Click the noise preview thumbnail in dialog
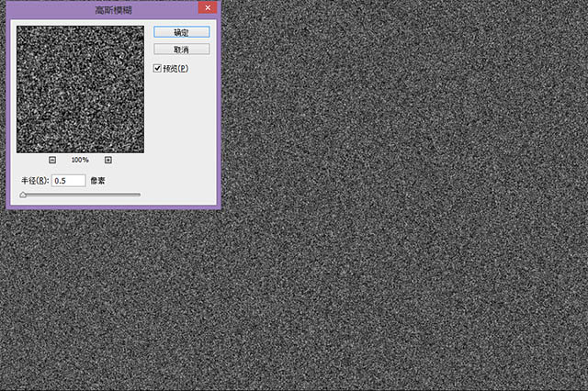 coord(80,89)
